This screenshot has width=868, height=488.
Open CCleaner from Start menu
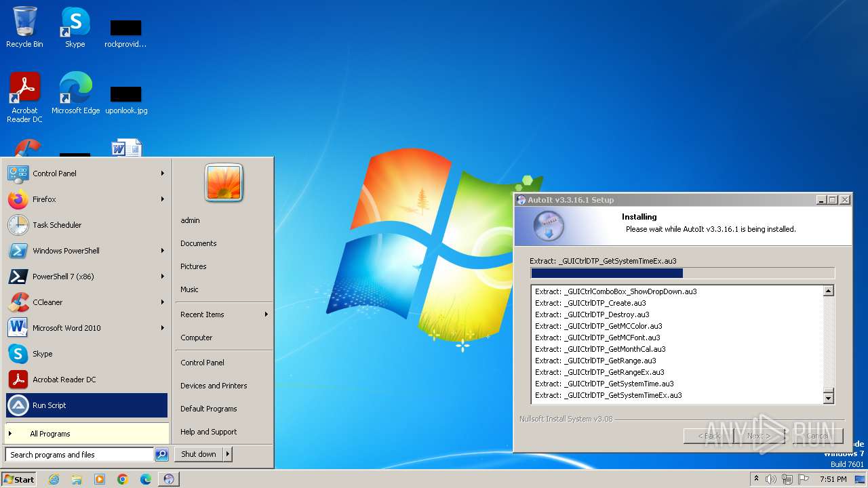[x=87, y=302]
